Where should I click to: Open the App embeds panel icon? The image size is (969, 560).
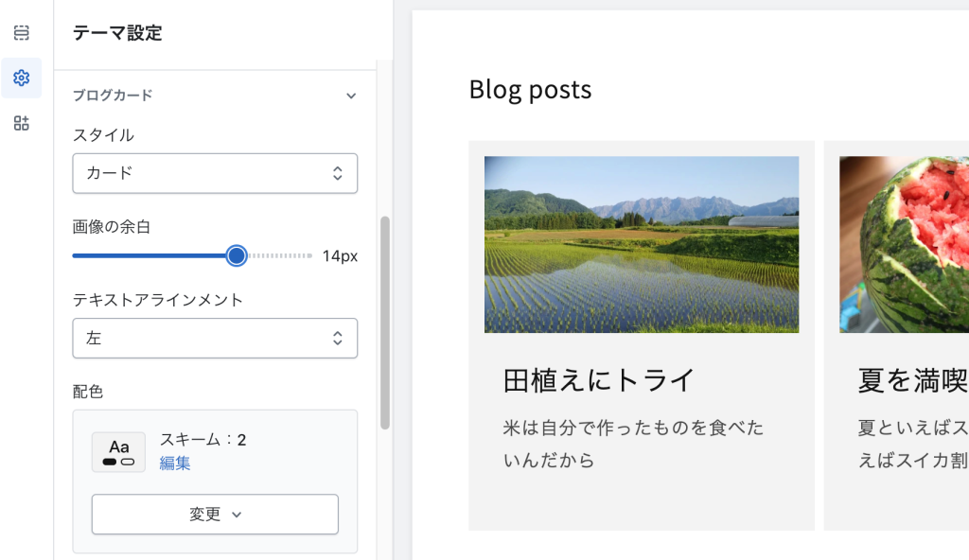[21, 123]
